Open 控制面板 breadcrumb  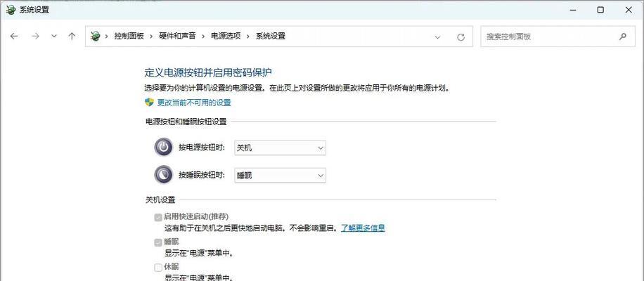click(x=129, y=36)
